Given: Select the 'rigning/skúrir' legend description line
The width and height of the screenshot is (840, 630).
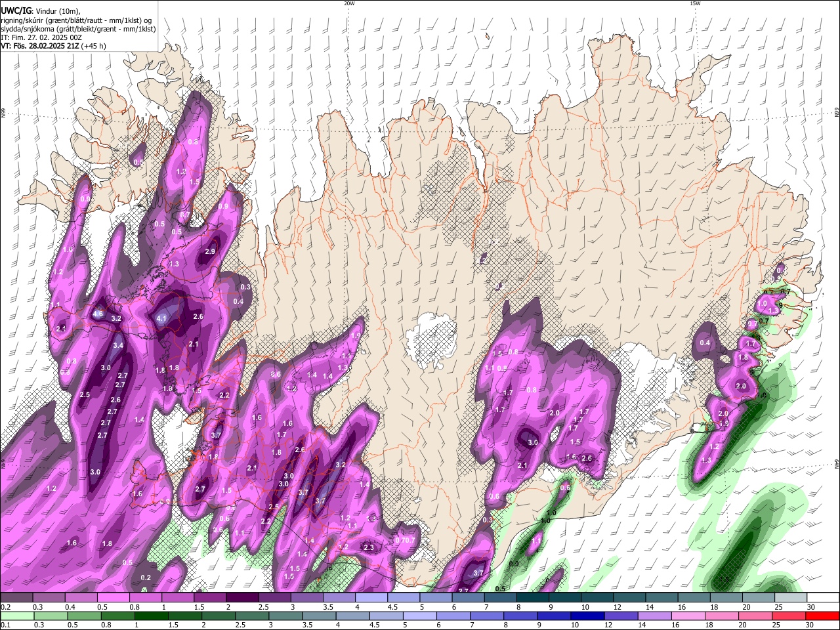Looking at the screenshot, I should pyautogui.click(x=75, y=20).
